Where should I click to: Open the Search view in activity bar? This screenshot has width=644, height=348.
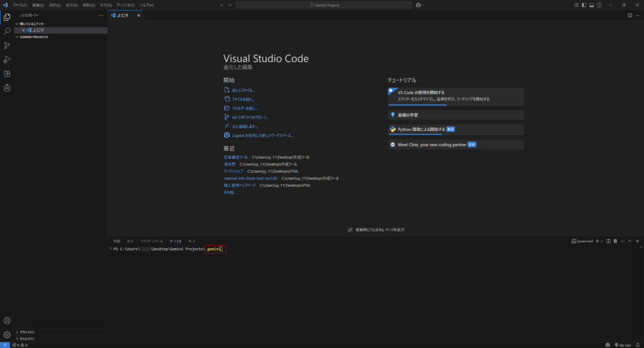pos(7,31)
